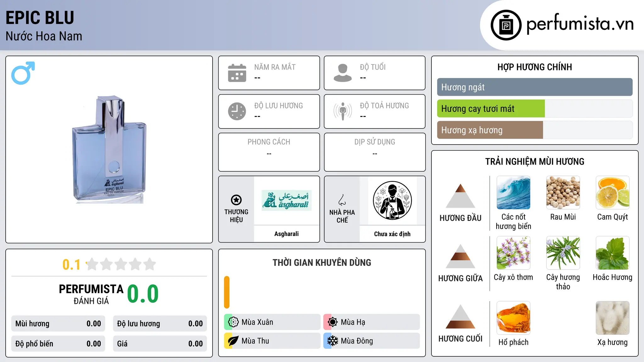
Task: Click the Trải nghiệm mùi hương heading
Action: [535, 162]
